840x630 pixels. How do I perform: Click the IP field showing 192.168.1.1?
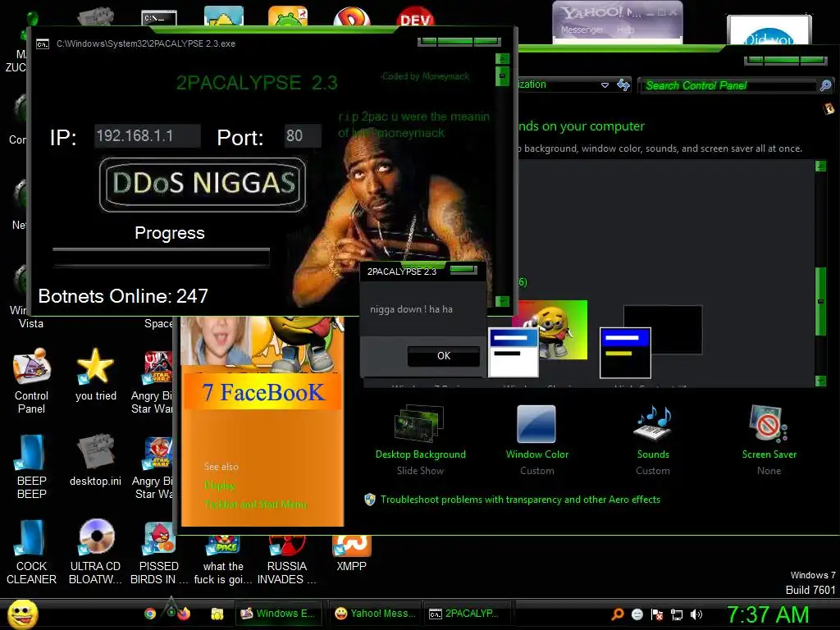148,135
